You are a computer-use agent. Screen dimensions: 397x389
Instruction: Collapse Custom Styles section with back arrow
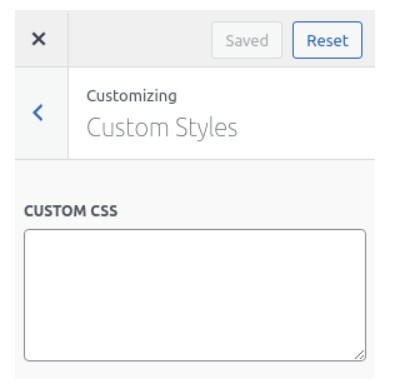click(x=38, y=113)
